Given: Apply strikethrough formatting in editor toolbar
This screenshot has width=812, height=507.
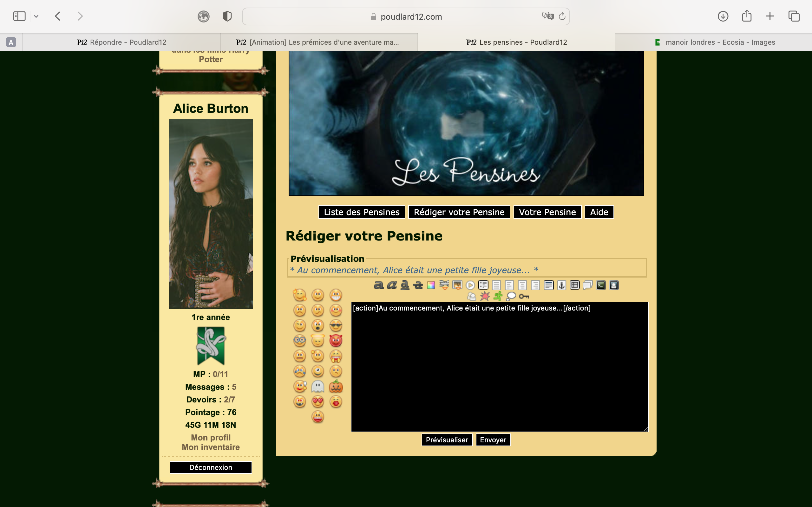Looking at the screenshot, I should pyautogui.click(x=418, y=285).
